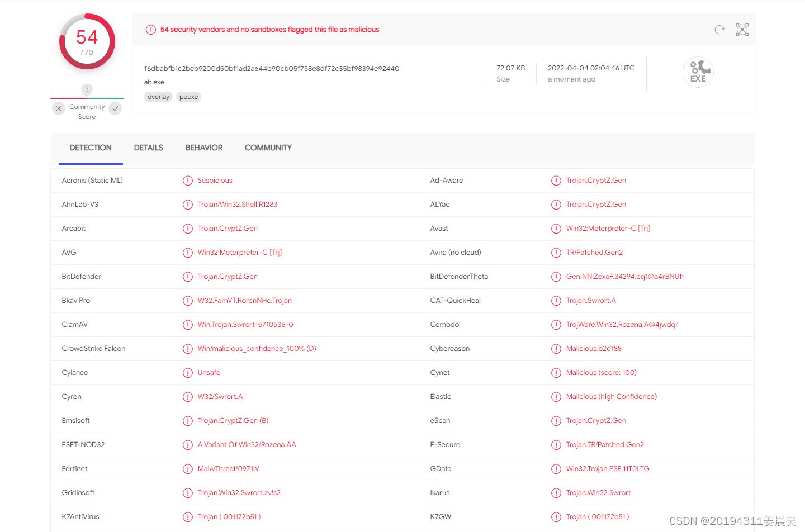Click Trojan.TR/Patched.Gen2 F-Secure result
The image size is (805, 532).
(x=605, y=445)
